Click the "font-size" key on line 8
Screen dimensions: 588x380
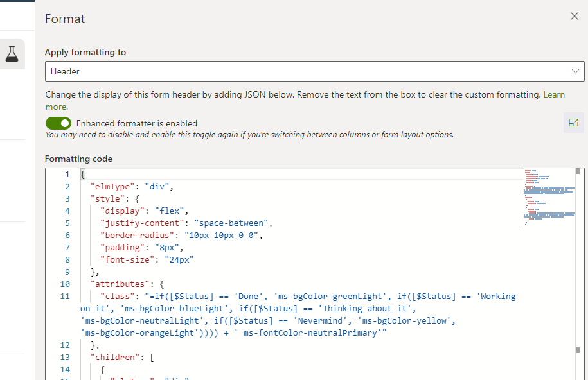(x=127, y=260)
